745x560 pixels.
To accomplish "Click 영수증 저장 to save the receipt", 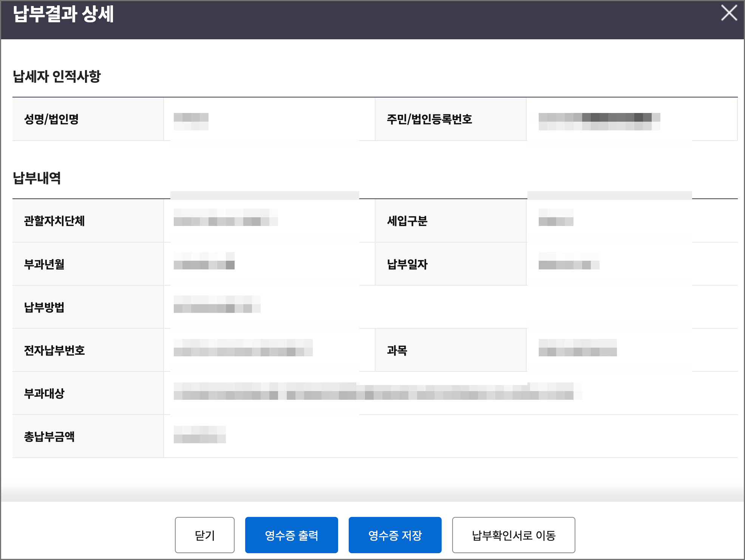I will [x=395, y=534].
